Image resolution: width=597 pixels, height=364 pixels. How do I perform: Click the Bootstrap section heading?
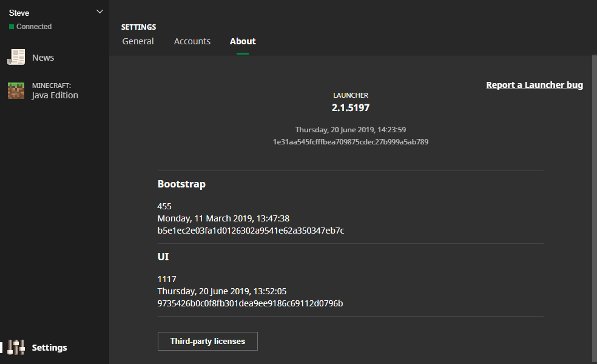pyautogui.click(x=181, y=184)
